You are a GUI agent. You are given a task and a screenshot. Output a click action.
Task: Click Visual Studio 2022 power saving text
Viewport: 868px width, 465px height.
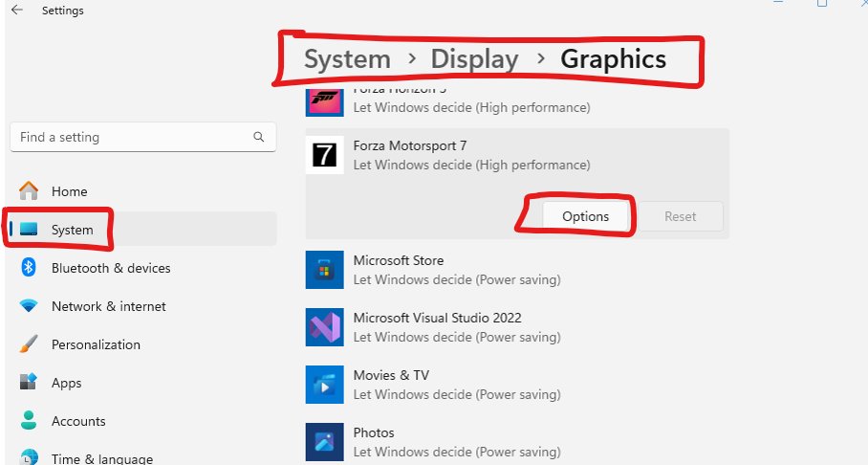[x=457, y=337]
